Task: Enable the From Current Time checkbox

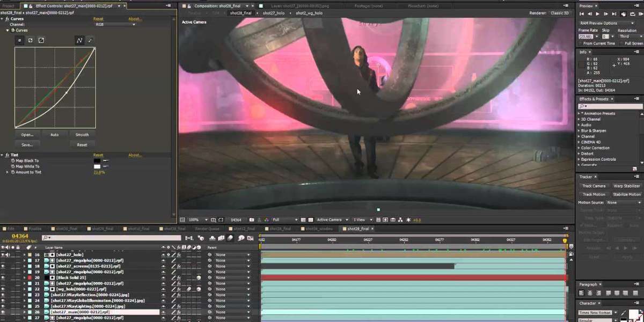Action: pyautogui.click(x=581, y=43)
